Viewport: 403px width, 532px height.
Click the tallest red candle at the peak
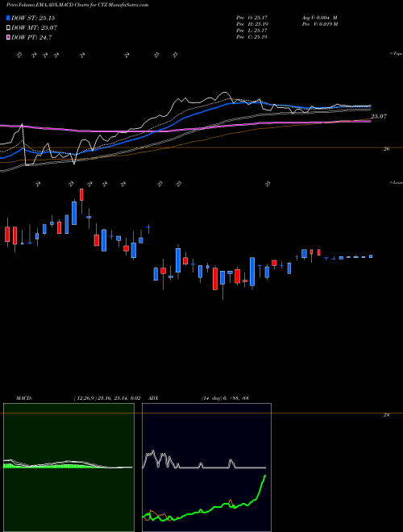pos(81,195)
